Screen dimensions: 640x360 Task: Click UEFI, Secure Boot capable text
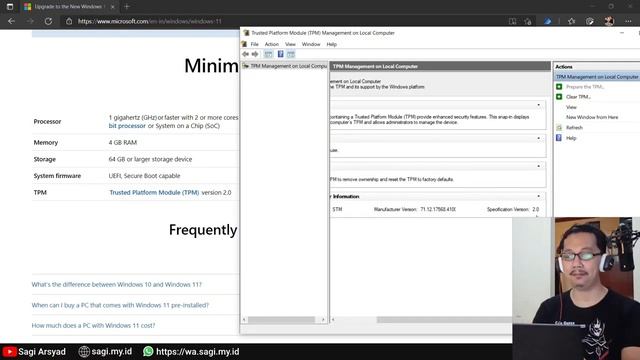[144, 176]
